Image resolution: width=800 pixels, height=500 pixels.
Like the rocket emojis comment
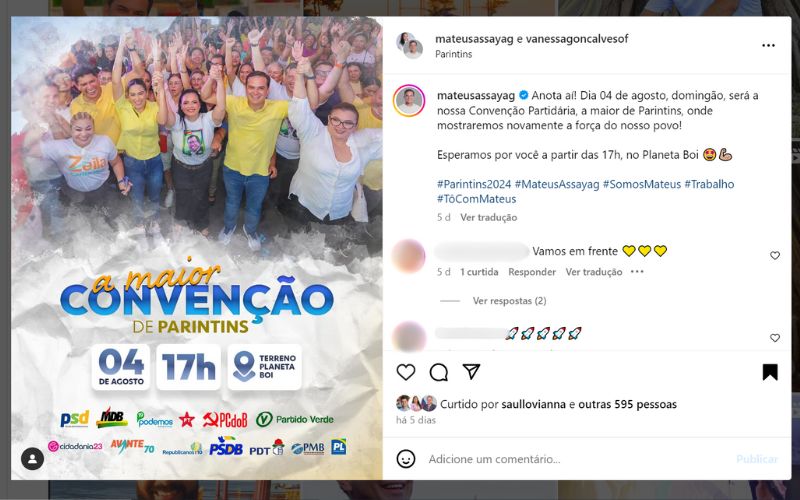tap(774, 338)
